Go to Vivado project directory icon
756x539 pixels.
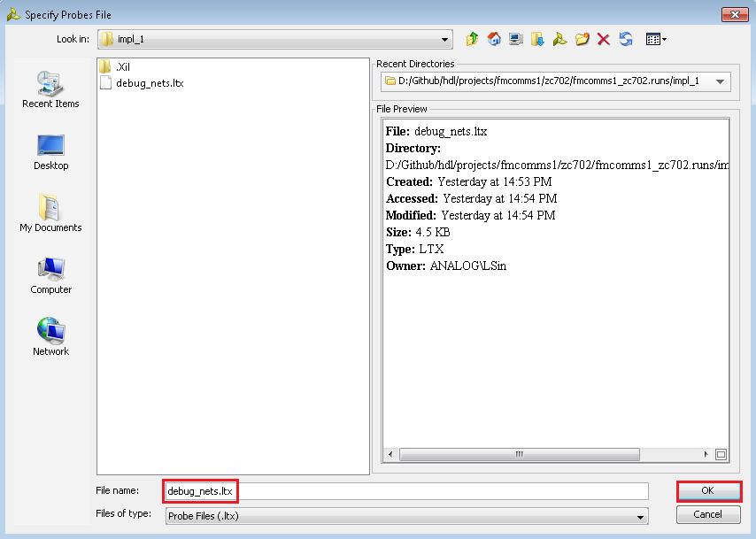(559, 39)
